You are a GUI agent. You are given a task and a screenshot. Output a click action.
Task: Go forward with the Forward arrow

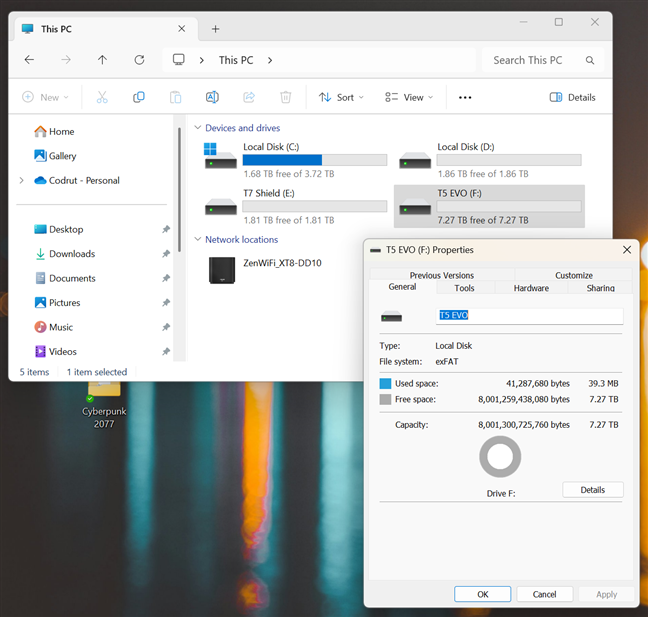pyautogui.click(x=66, y=60)
